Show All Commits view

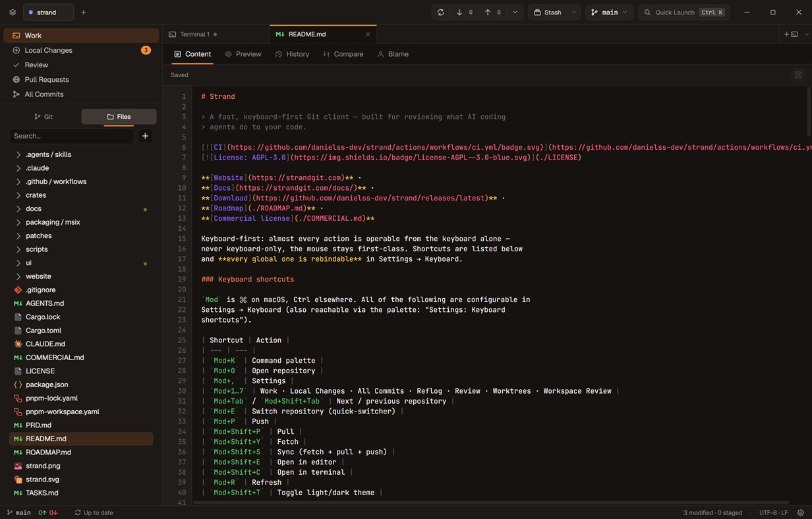coord(81,94)
